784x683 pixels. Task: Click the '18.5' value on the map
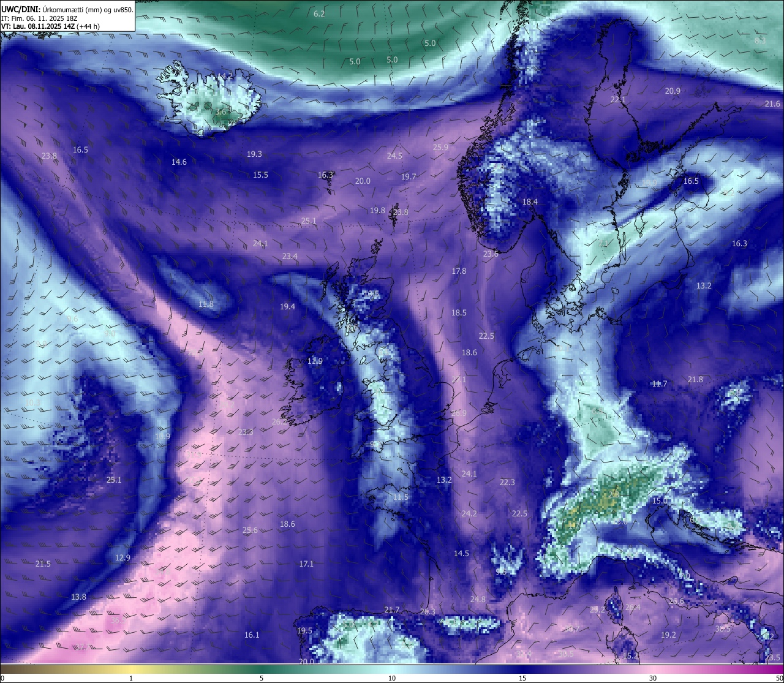click(459, 312)
